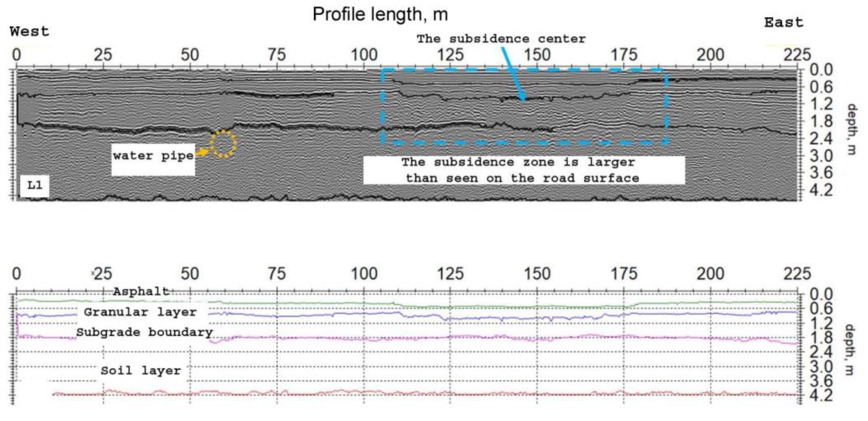
Task: Click the blue arrow tip at subsidence center
Action: (523, 99)
